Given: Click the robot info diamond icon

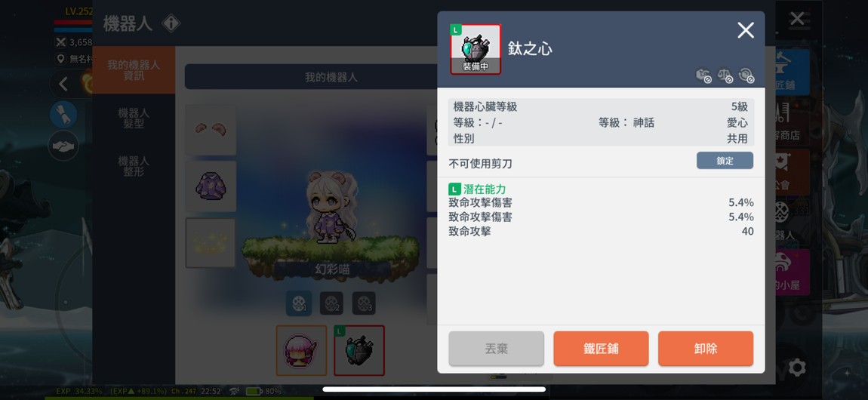Looking at the screenshot, I should click(x=171, y=23).
